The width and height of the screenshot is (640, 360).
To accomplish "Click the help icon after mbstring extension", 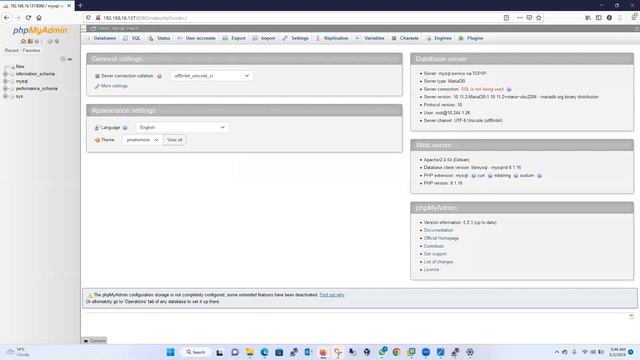I will [516, 176].
